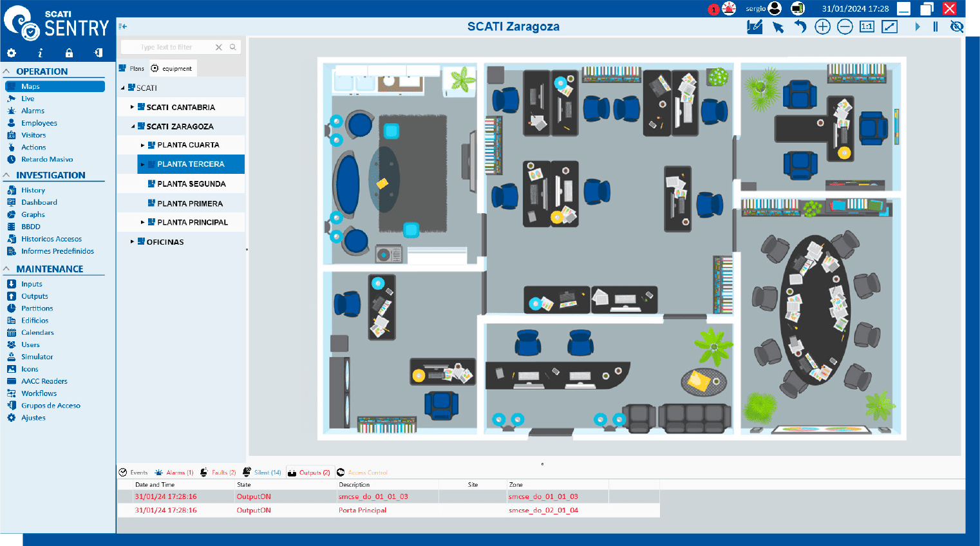
Task: Open Grupos de Acceso
Action: click(x=51, y=406)
